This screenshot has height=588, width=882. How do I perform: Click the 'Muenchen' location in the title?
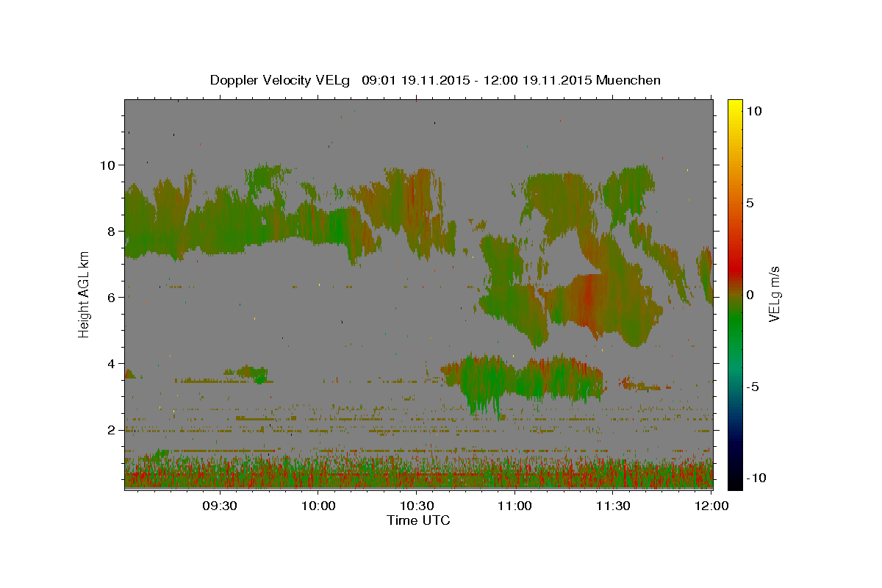coord(628,80)
